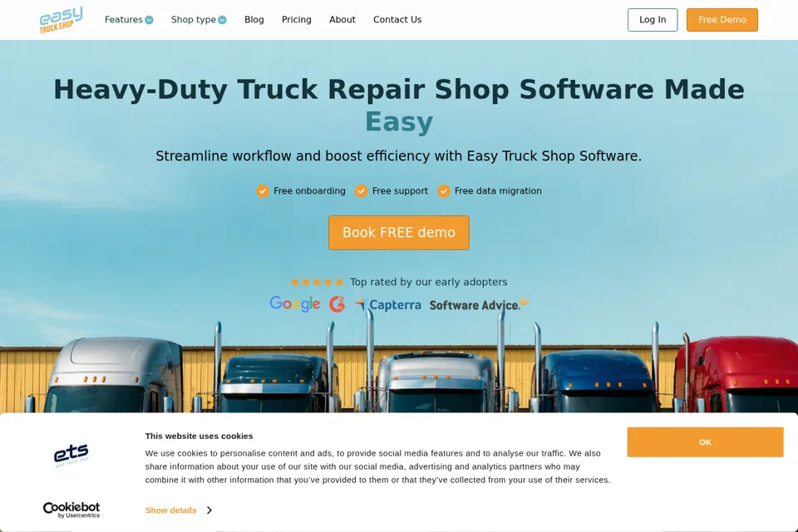This screenshot has width=798, height=532.
Task: Click the five-star rating icons
Action: click(x=317, y=282)
